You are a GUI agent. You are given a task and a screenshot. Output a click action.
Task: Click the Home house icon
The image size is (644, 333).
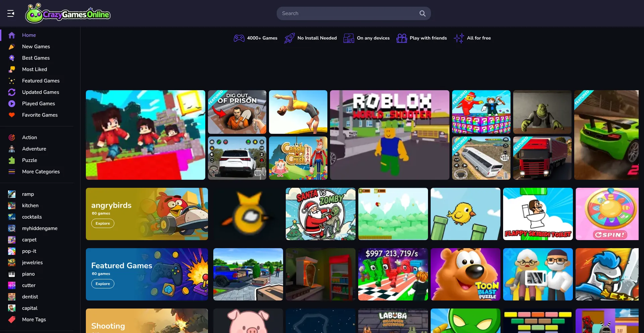click(12, 35)
